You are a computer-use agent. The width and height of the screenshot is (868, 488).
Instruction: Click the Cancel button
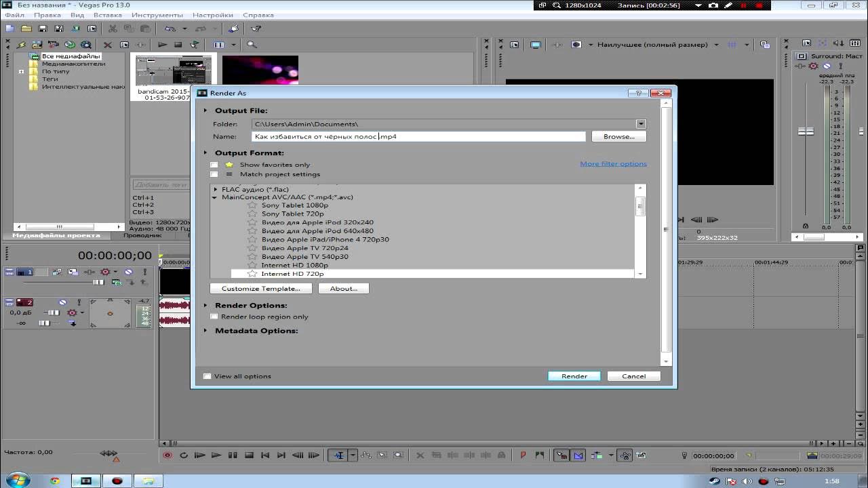coord(634,376)
